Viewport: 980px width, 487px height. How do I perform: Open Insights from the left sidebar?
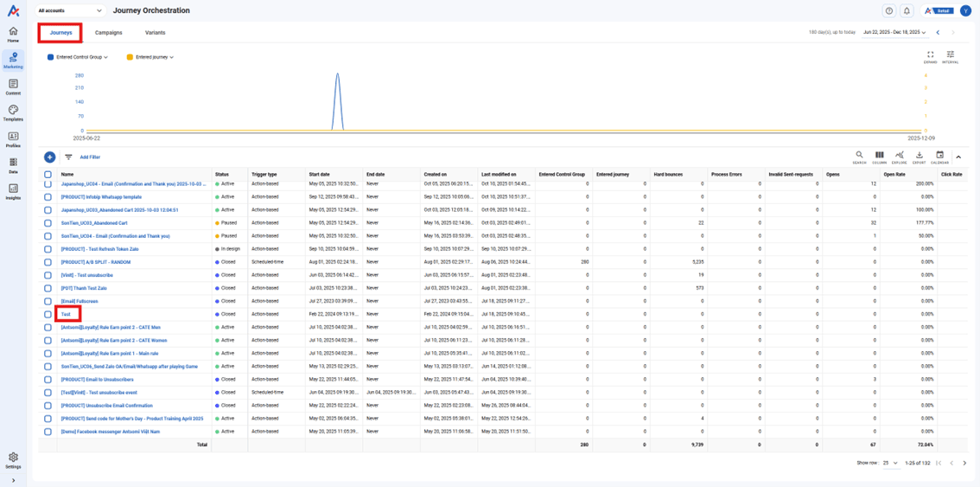coord(13,191)
